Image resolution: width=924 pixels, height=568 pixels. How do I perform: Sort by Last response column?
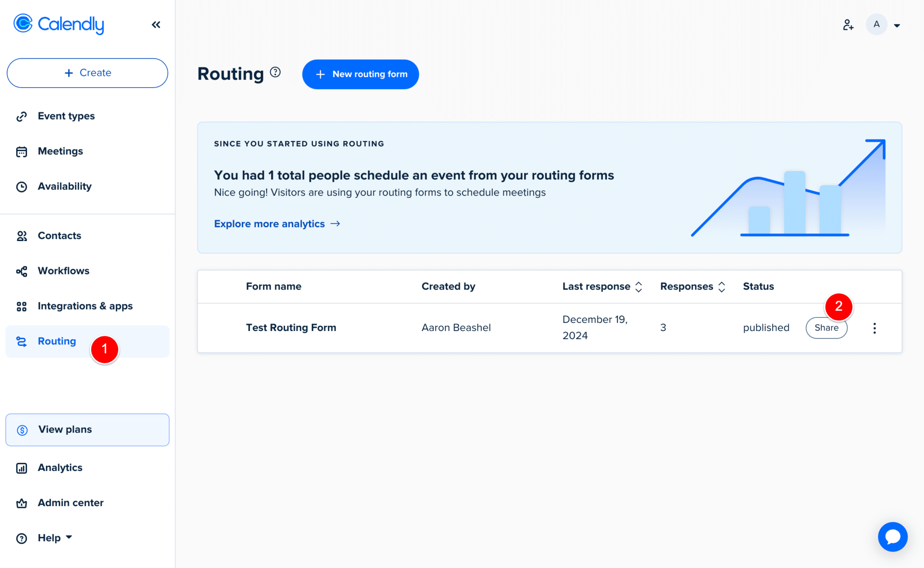click(x=638, y=287)
